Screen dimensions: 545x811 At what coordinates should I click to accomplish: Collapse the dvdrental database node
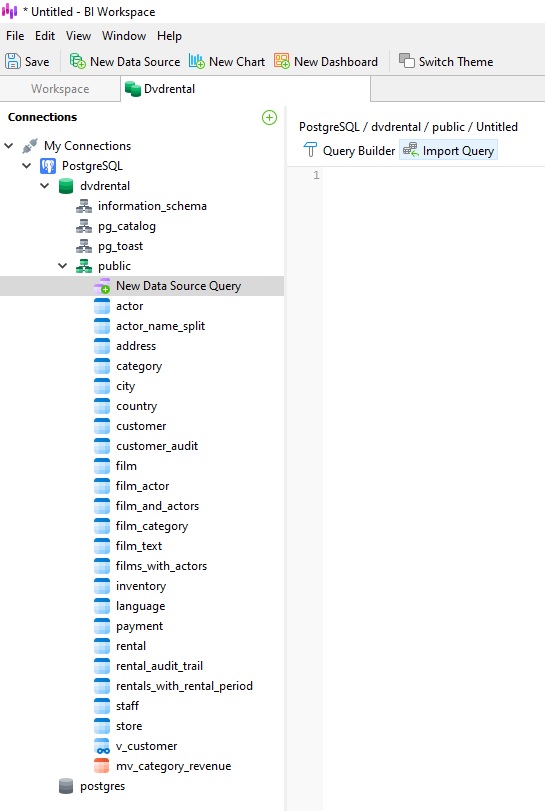[x=44, y=186]
